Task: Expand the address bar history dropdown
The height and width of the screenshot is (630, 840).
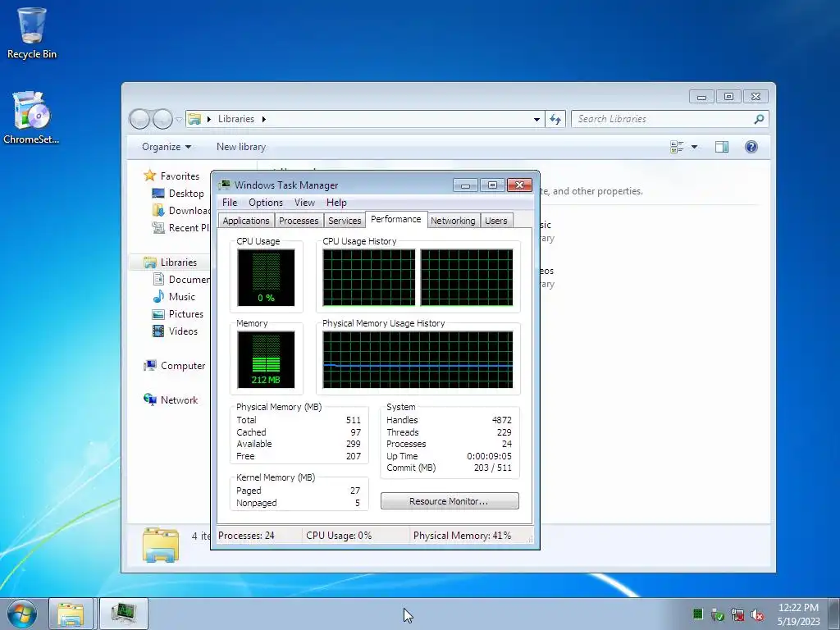Action: tap(536, 119)
